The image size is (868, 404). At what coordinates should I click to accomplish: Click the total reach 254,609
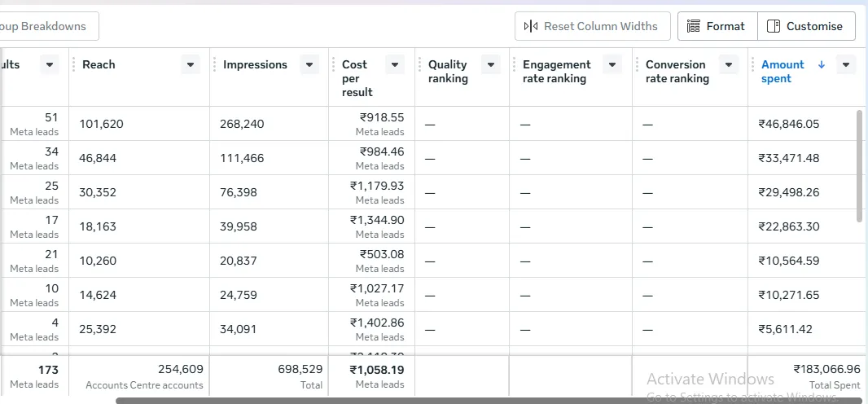pyautogui.click(x=181, y=369)
